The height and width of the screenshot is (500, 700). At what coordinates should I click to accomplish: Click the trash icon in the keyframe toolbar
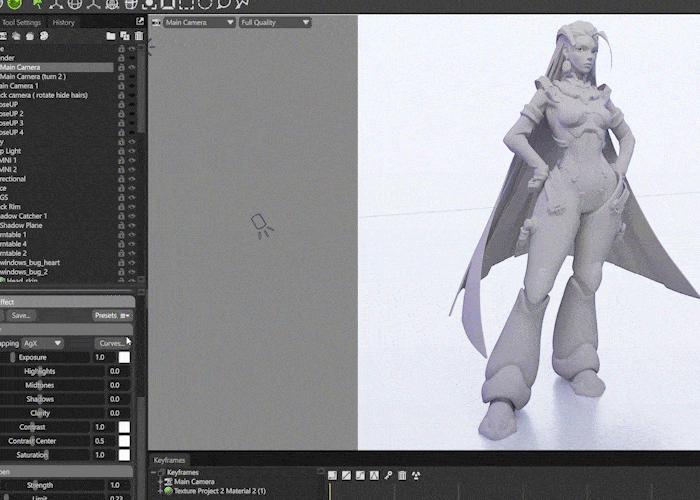tap(402, 475)
